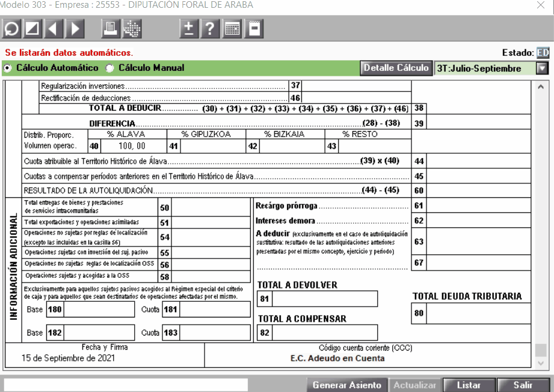Go to previous record with left arrow
This screenshot has width=554, height=392.
click(x=54, y=29)
